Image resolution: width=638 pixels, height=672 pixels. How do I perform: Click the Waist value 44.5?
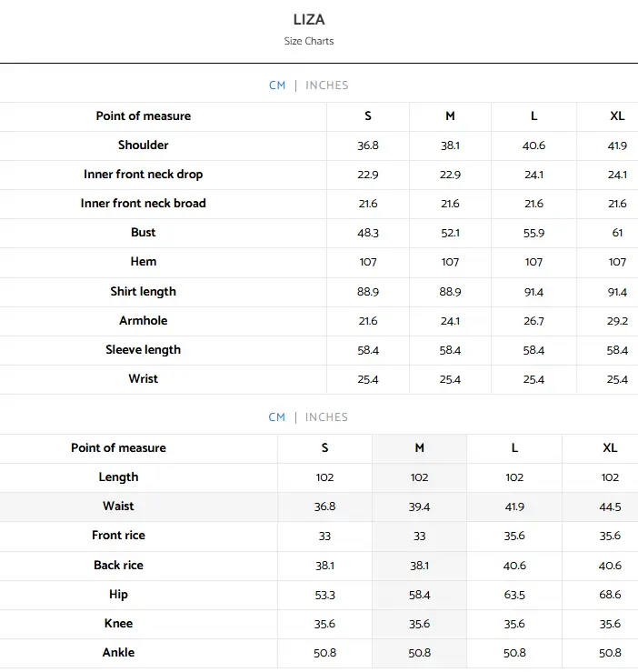[x=610, y=507]
